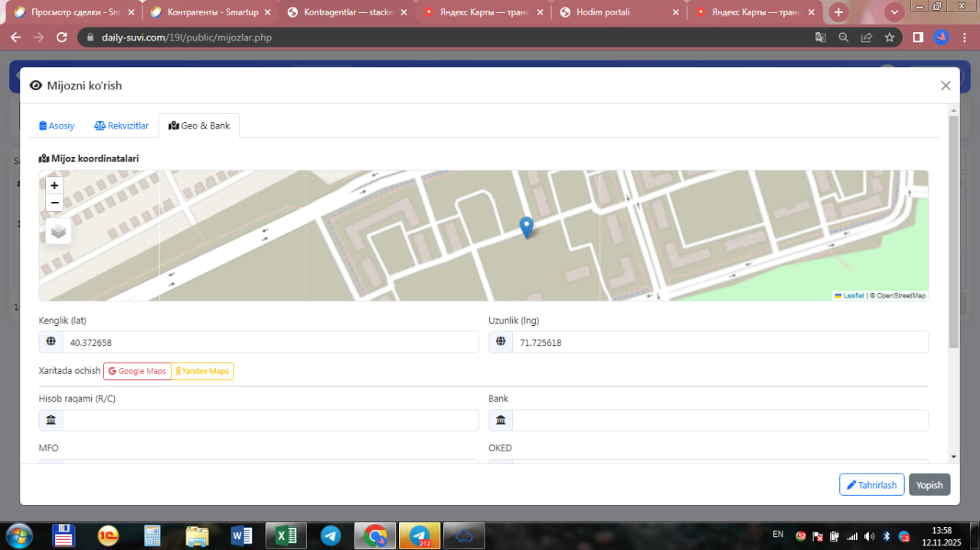Open location in Yandex Maps

point(202,371)
